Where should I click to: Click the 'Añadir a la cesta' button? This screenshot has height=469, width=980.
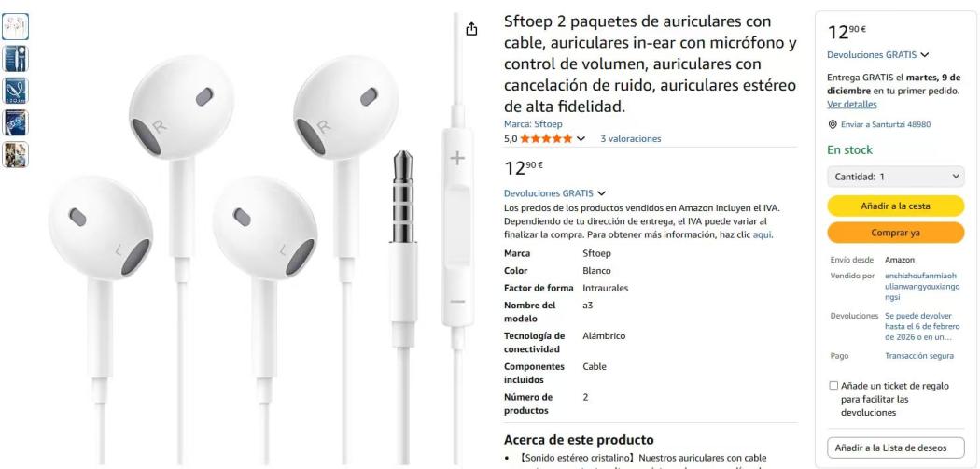(896, 206)
